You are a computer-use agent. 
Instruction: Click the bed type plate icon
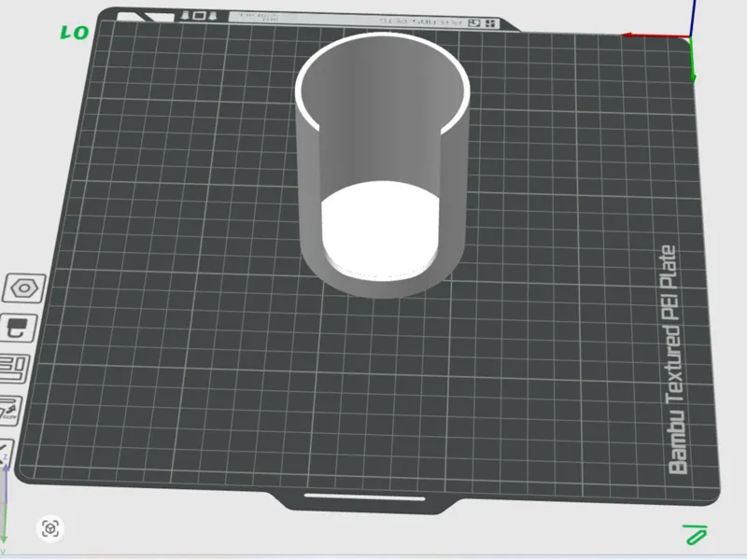(18, 329)
